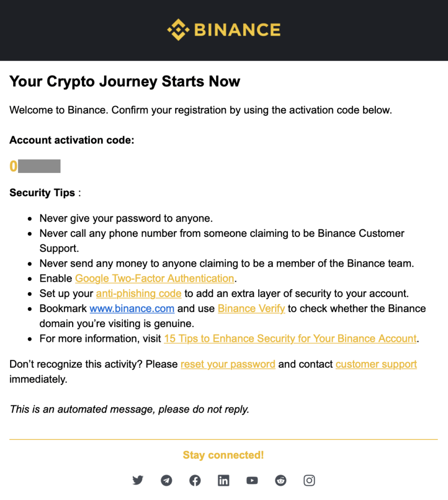
Task: Click the customer support link
Action: [x=376, y=364]
